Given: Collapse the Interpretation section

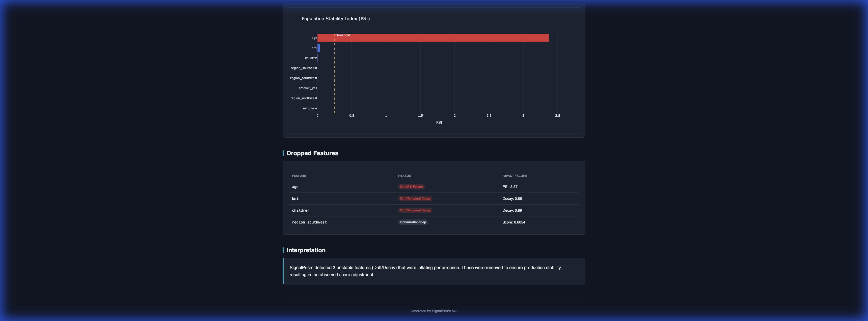Looking at the screenshot, I should point(306,250).
